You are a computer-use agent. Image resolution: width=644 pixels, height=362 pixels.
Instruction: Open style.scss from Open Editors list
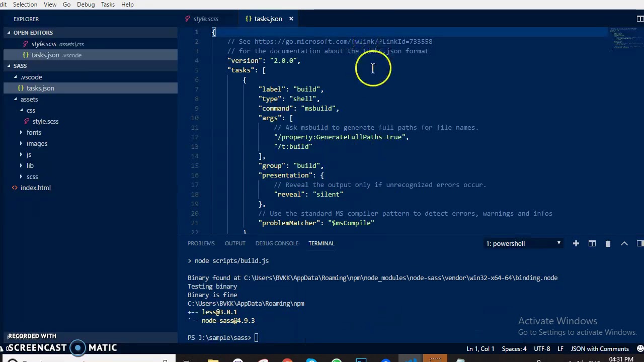(91, 44)
